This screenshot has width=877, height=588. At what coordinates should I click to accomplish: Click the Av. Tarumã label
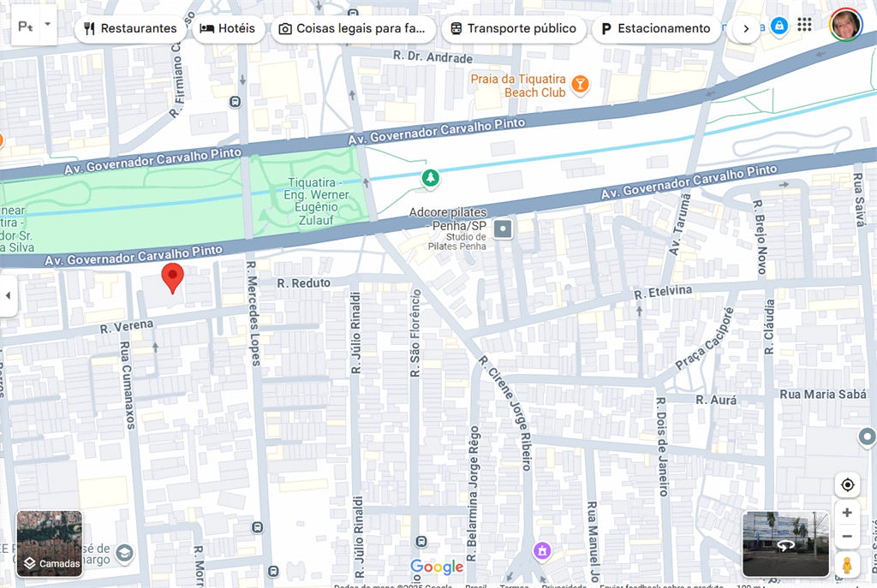pyautogui.click(x=679, y=225)
